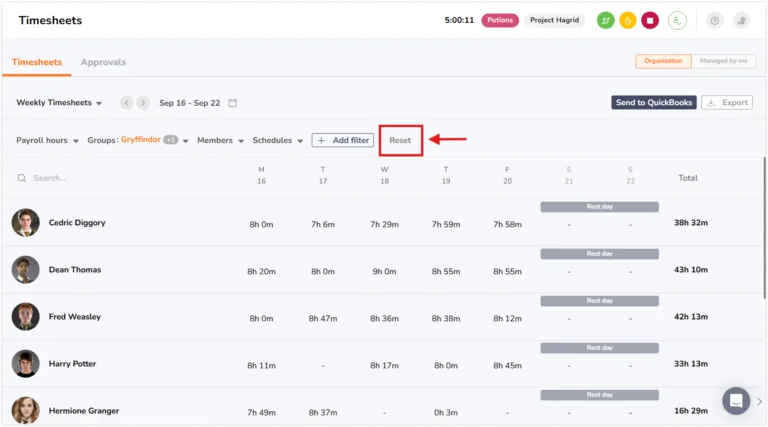Screen dimensions: 768x427
Task: Click the yellow break timer icon
Action: (x=627, y=21)
